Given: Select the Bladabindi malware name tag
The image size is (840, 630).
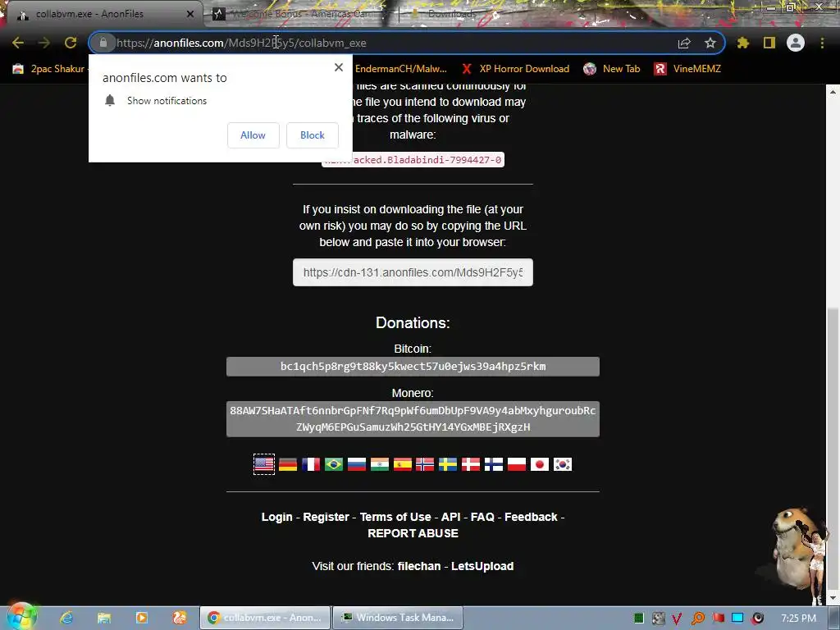Looking at the screenshot, I should pyautogui.click(x=413, y=160).
